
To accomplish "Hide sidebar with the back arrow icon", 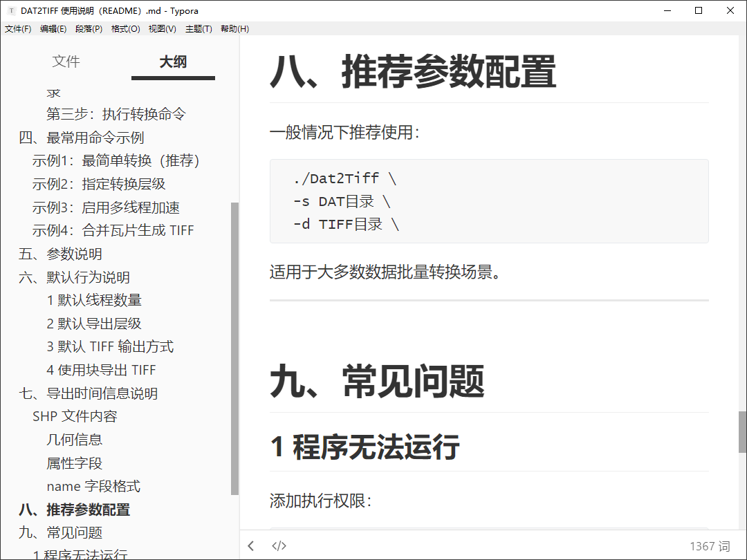I will click(x=251, y=545).
